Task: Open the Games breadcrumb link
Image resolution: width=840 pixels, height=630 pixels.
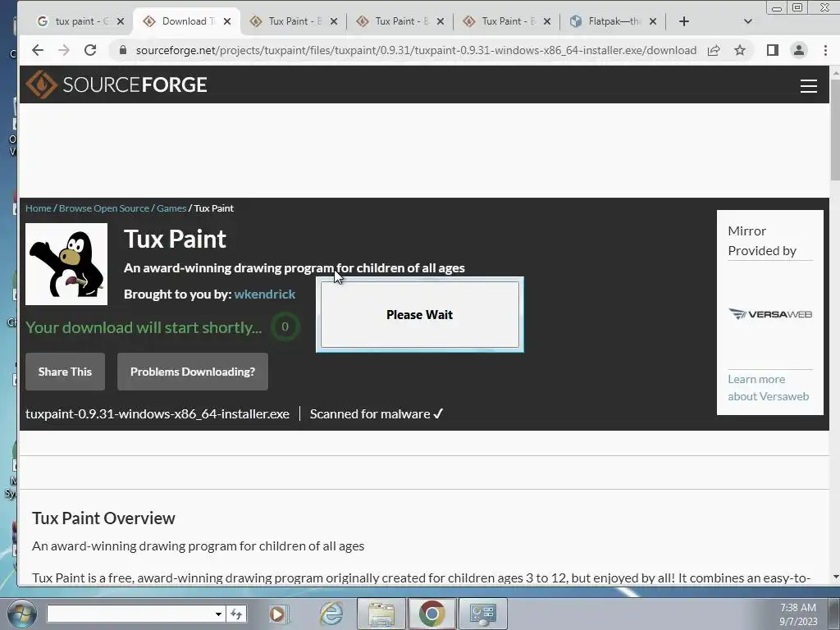Action: coord(171,208)
